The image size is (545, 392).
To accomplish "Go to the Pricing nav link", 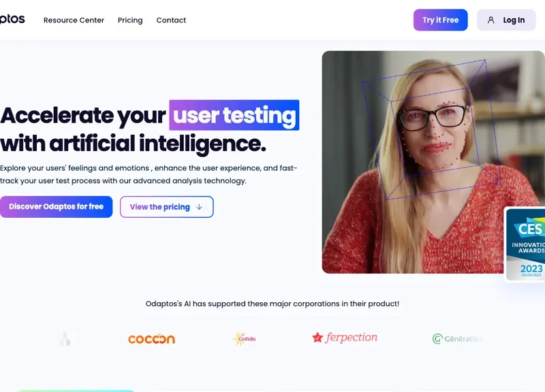I will 130,20.
